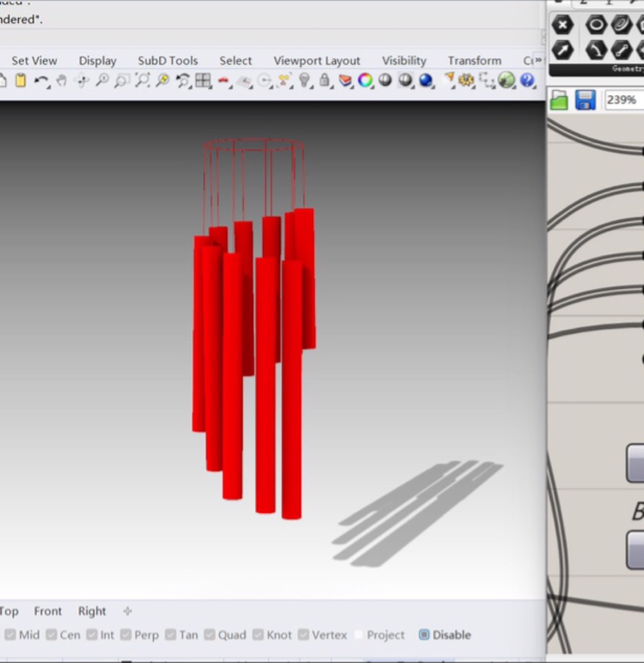Click the Grasshopper Circular Arc parameter hexagon

[596, 50]
